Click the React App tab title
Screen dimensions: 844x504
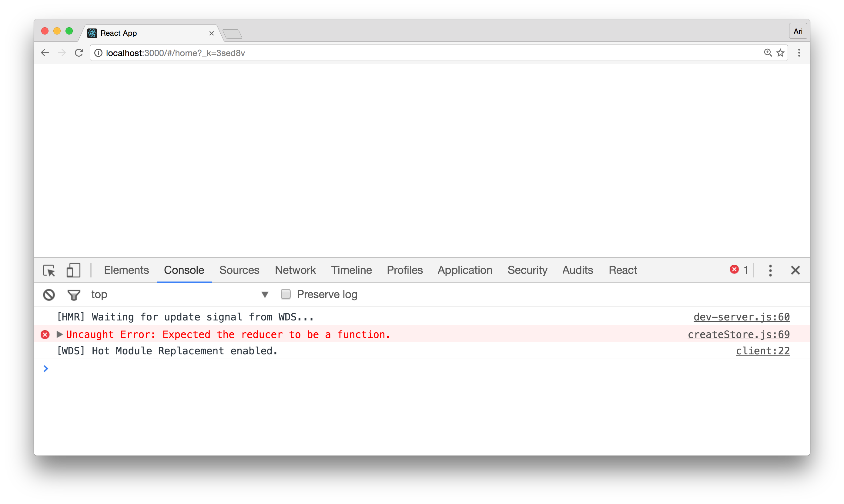coord(119,33)
